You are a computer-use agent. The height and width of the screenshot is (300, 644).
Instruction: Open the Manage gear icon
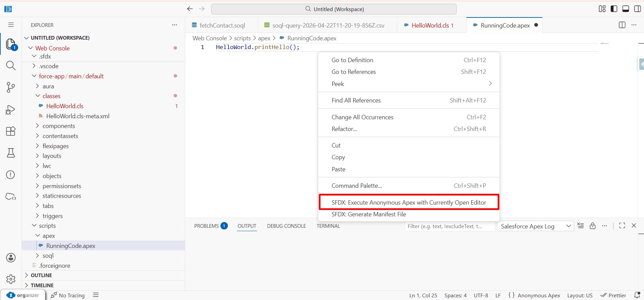11,279
